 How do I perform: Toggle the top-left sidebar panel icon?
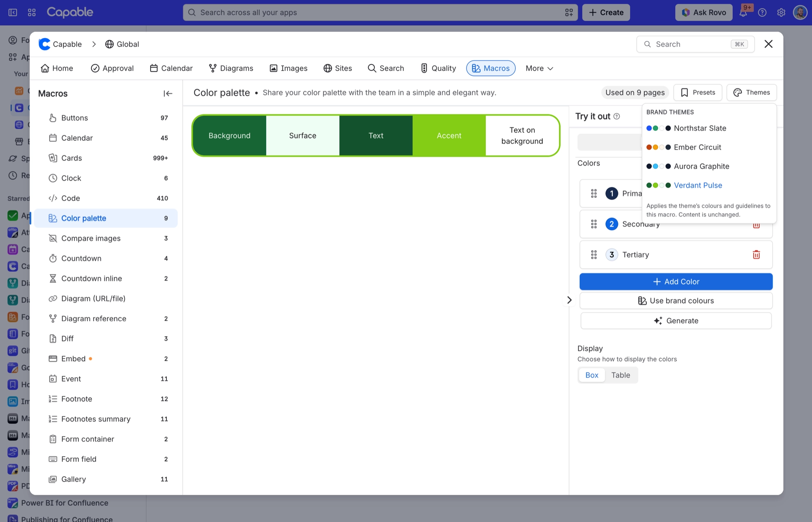[13, 13]
